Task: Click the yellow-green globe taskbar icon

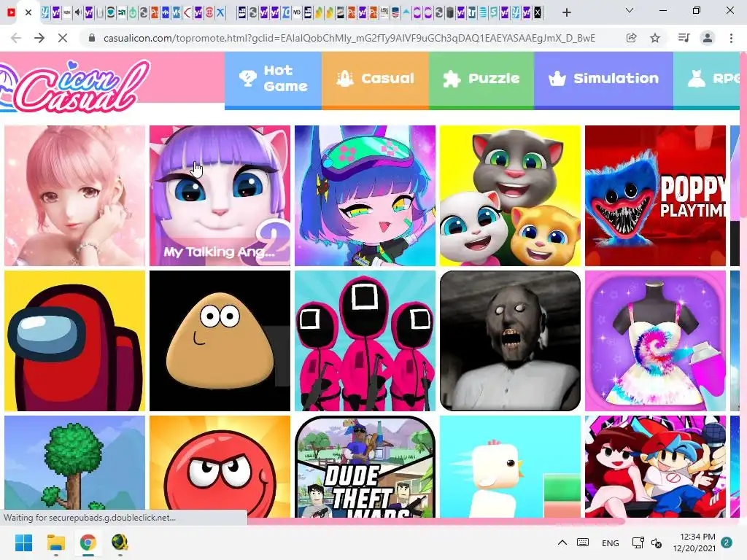Action: (x=120, y=542)
